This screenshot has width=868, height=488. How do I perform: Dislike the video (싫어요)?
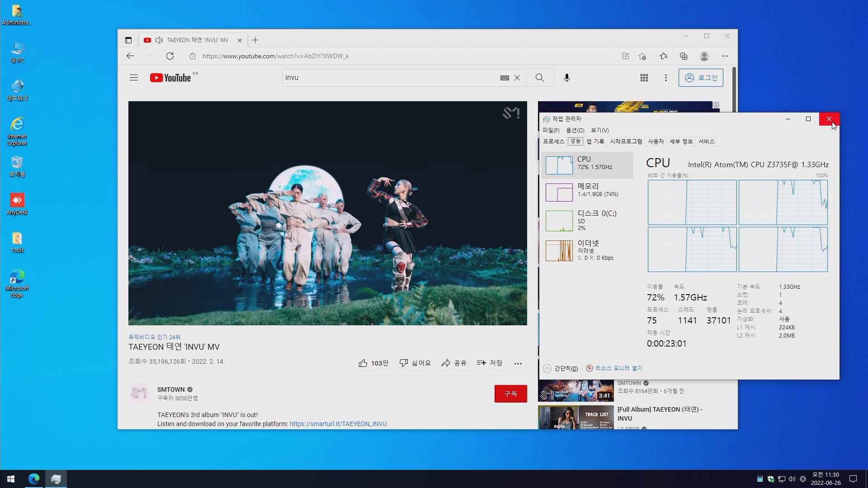415,363
